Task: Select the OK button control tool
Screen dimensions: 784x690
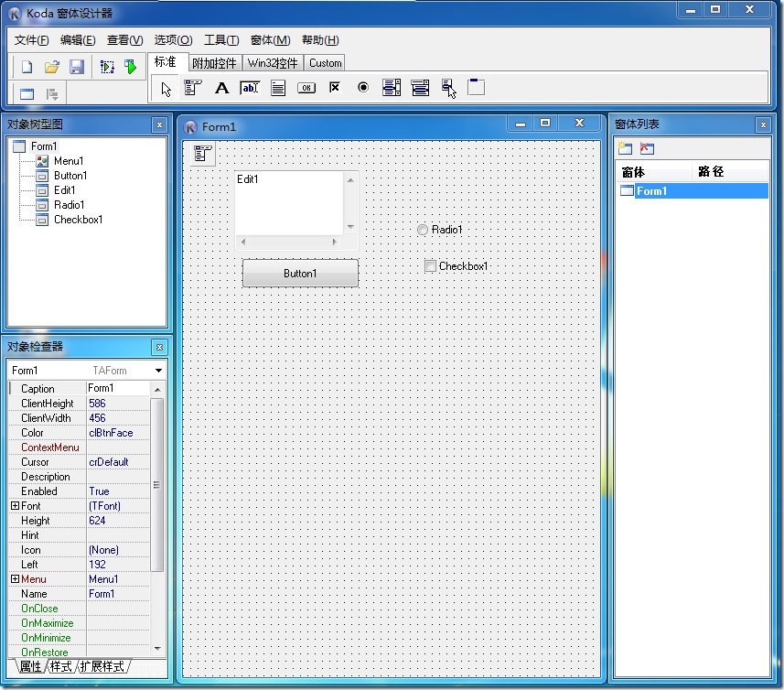Action: click(x=306, y=88)
